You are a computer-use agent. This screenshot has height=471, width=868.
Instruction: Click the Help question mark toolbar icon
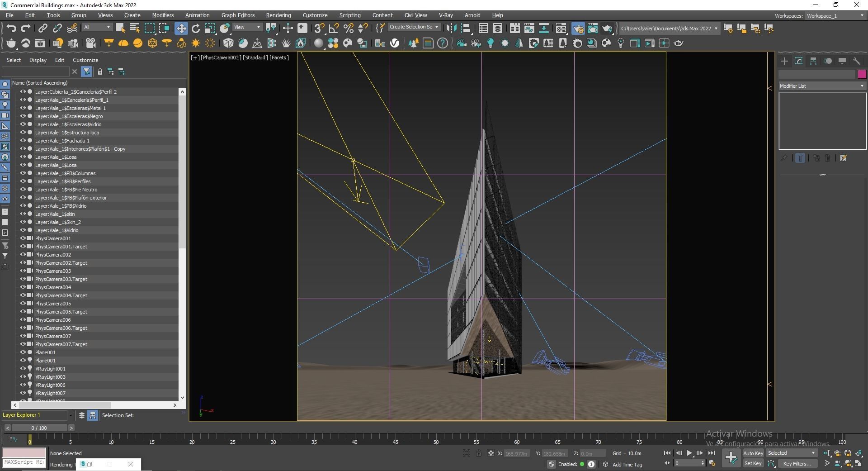[443, 43]
